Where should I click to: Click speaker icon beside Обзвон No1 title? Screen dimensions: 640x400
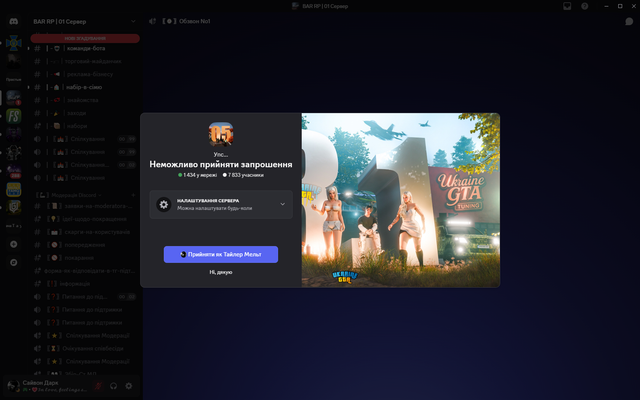pos(152,21)
